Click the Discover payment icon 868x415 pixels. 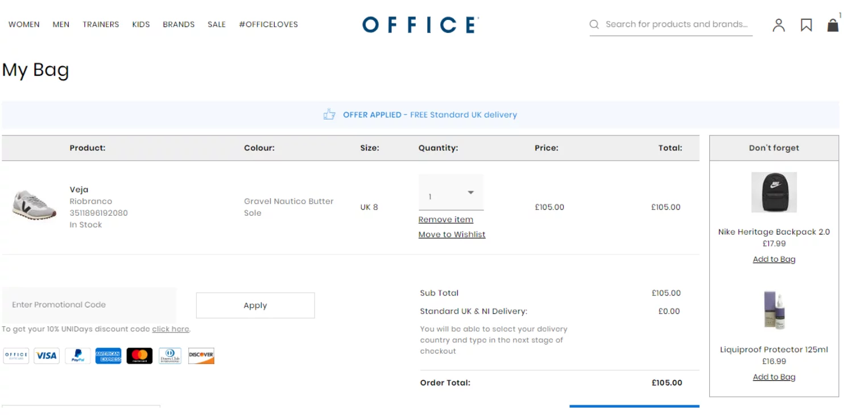coord(201,356)
